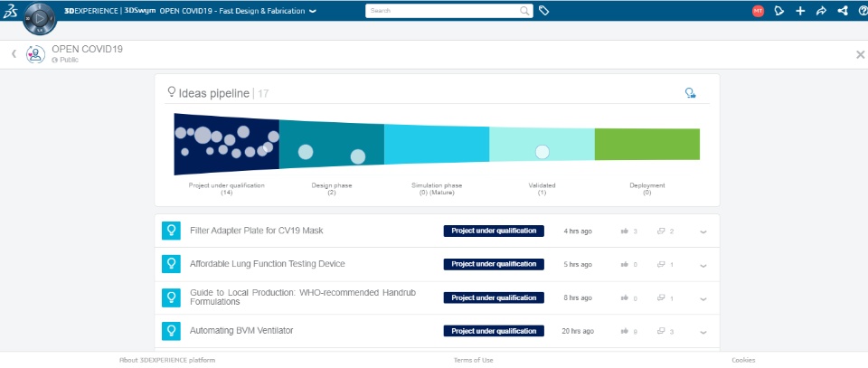Expand the Filter Adapter Plate row chevron
This screenshot has width=868, height=368.
[x=703, y=231]
